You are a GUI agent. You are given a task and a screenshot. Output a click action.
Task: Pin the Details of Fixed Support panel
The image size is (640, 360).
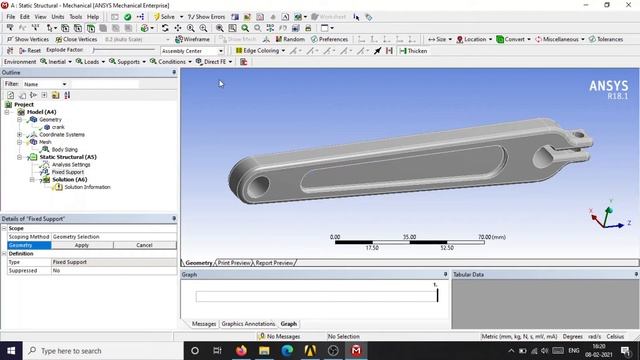[x=174, y=219]
